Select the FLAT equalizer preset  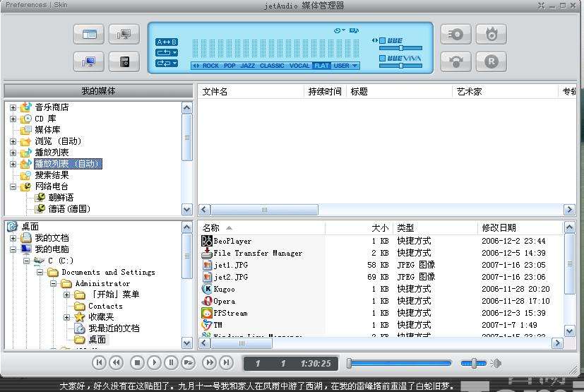[322, 66]
